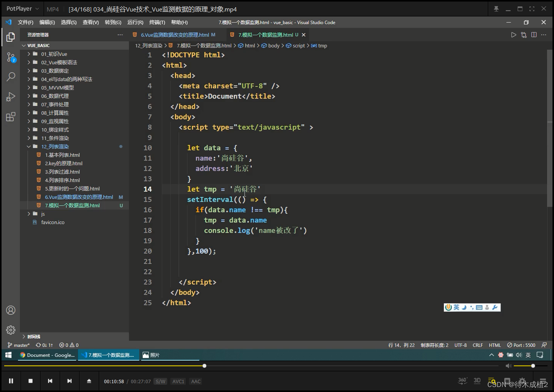Click the Live Server Port 5500 item
Viewport: 554px width, 392px height.
(x=521, y=345)
